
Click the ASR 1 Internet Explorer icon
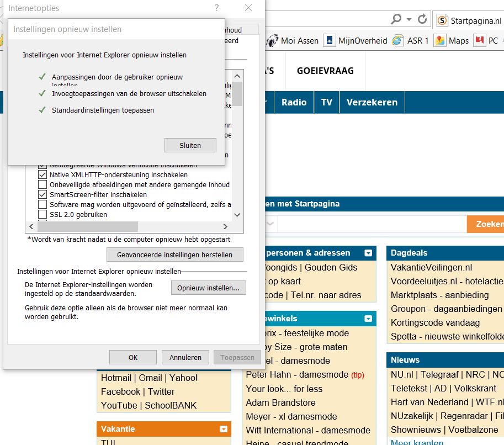(x=397, y=40)
